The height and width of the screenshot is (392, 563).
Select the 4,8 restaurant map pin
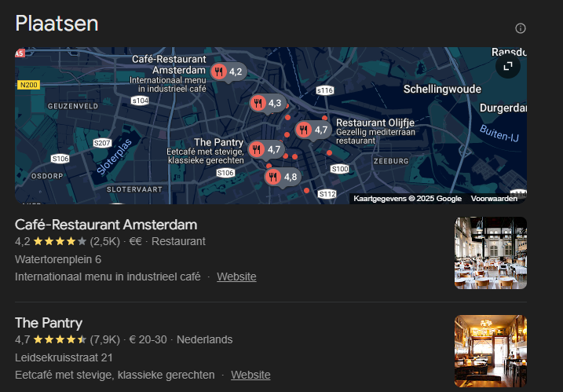coord(283,177)
